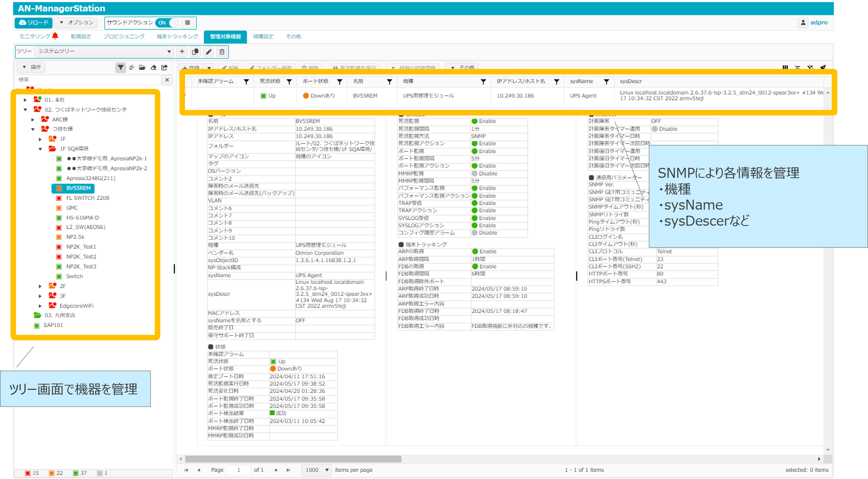Filter the 名前 column
The height and width of the screenshot is (479, 868).
[x=389, y=82]
